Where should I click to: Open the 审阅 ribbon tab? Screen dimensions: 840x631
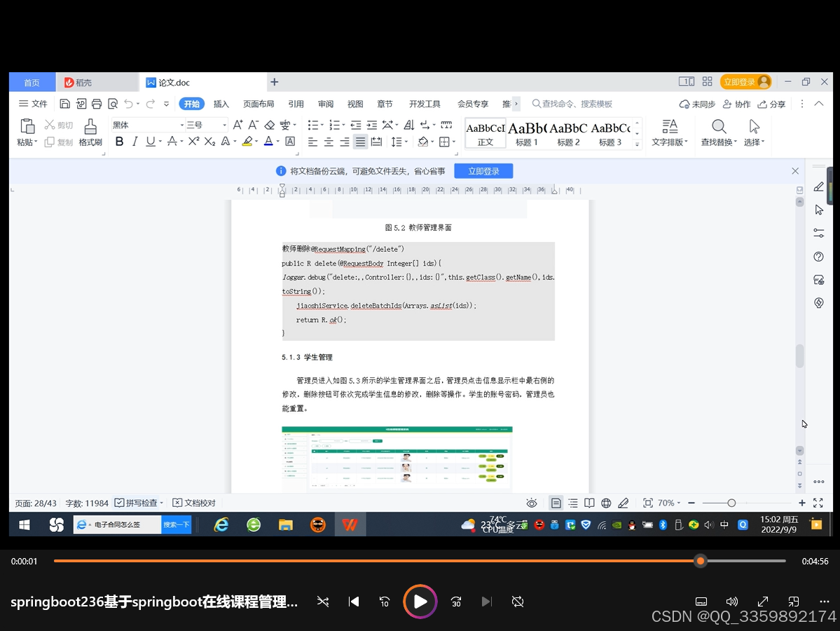tap(325, 103)
